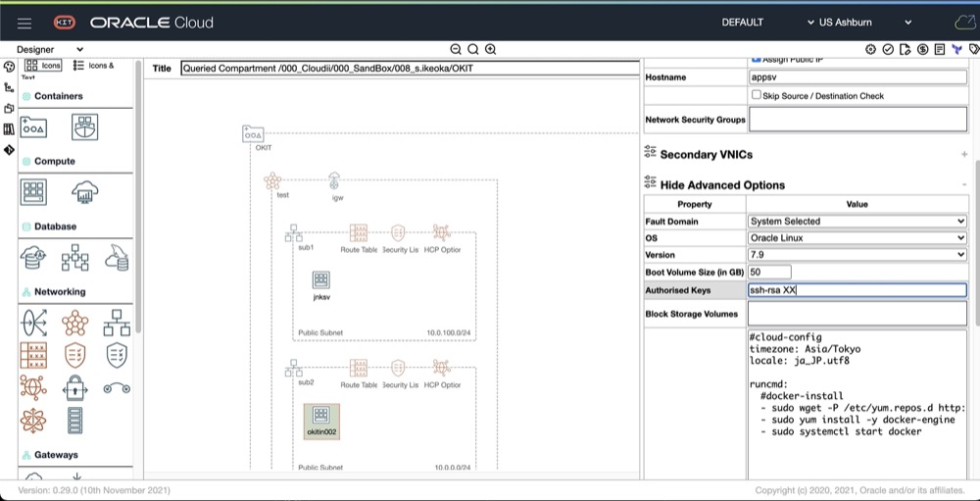Toggle the Assign Public IP checkbox
Screen dimensions: 980x501
[x=757, y=59]
